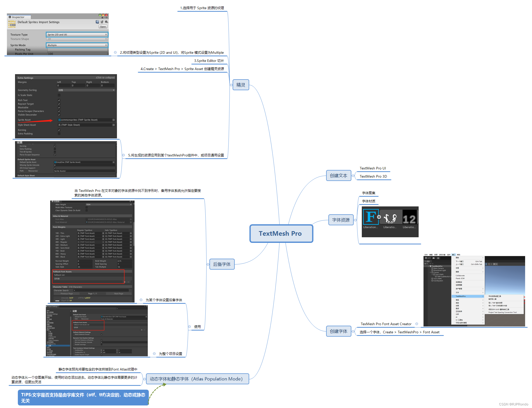This screenshot has height=408, width=532.
Task: Toggle the Raycast Target checkbox
Action: pos(59,104)
